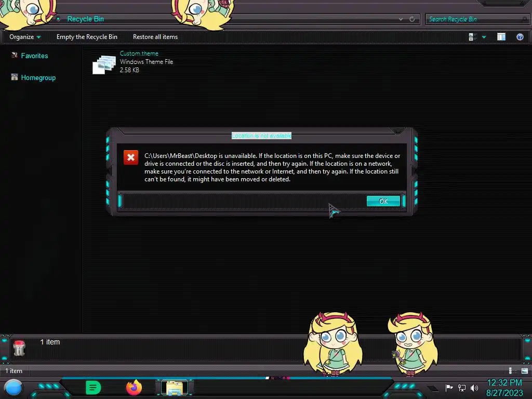
Task: Click the error message text in dialog
Action: tap(272, 167)
